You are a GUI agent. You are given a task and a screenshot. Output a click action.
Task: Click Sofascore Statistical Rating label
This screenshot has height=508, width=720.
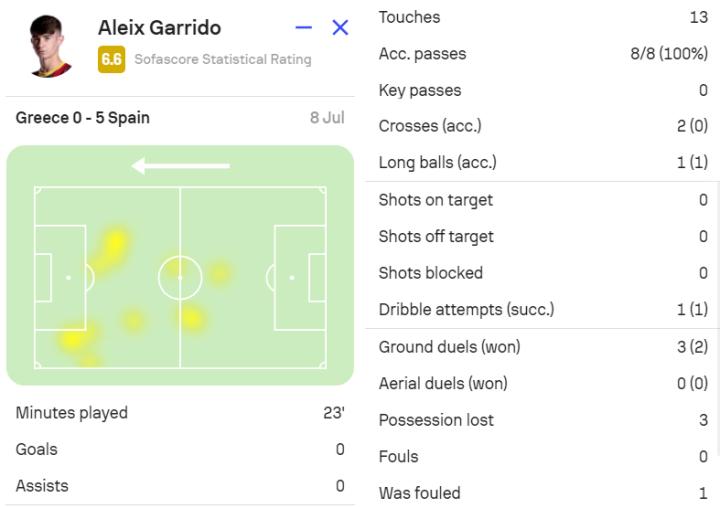[222, 59]
